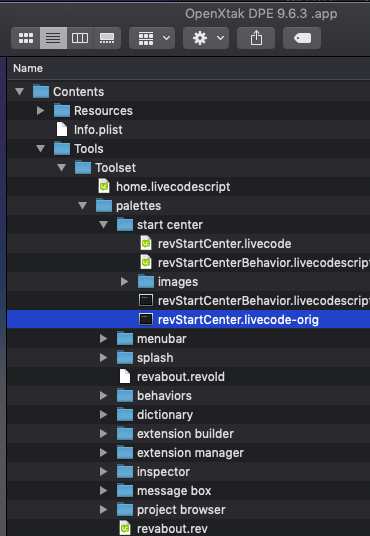Select the revabout.revold file
The height and width of the screenshot is (536, 370).
[x=181, y=377]
